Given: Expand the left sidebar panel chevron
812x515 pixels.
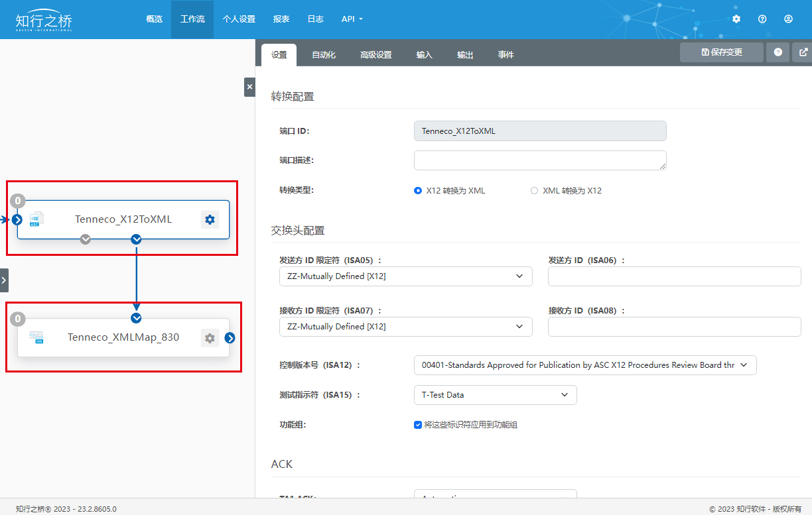Looking at the screenshot, I should [x=5, y=280].
